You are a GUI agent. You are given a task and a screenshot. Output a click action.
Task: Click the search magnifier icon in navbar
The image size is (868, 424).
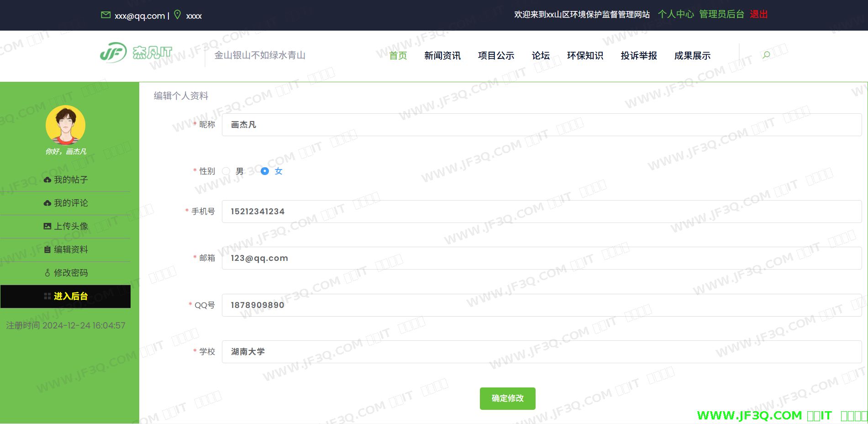click(x=766, y=55)
